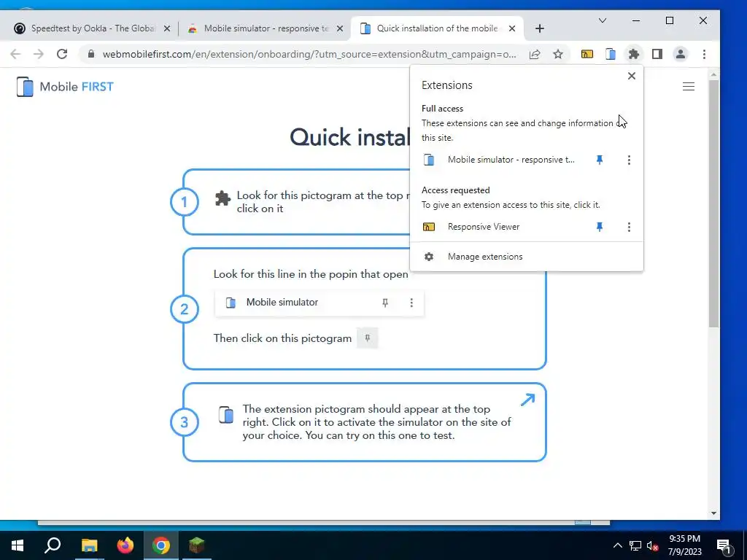Viewport: 747px width, 560px height.
Task: Show hidden system tray icons
Action: [x=617, y=545]
